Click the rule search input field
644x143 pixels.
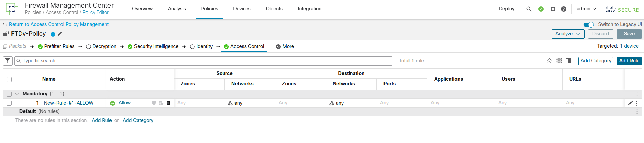(x=206, y=61)
